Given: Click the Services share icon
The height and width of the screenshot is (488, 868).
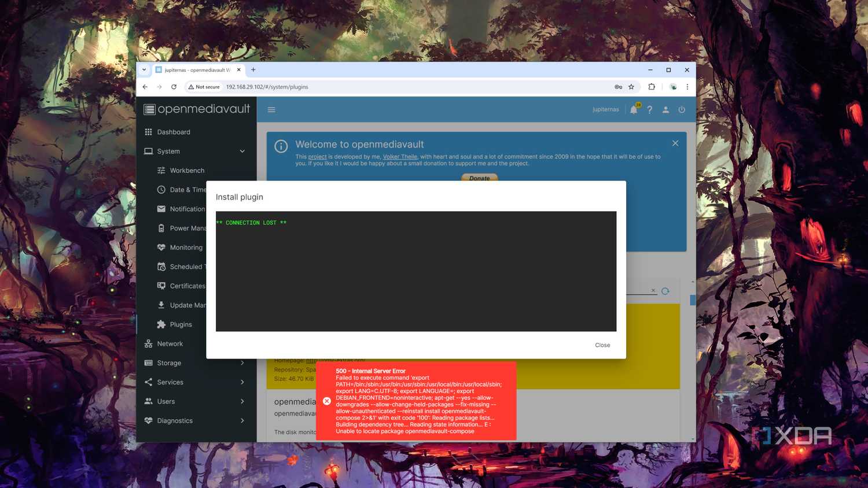Looking at the screenshot, I should click(149, 382).
